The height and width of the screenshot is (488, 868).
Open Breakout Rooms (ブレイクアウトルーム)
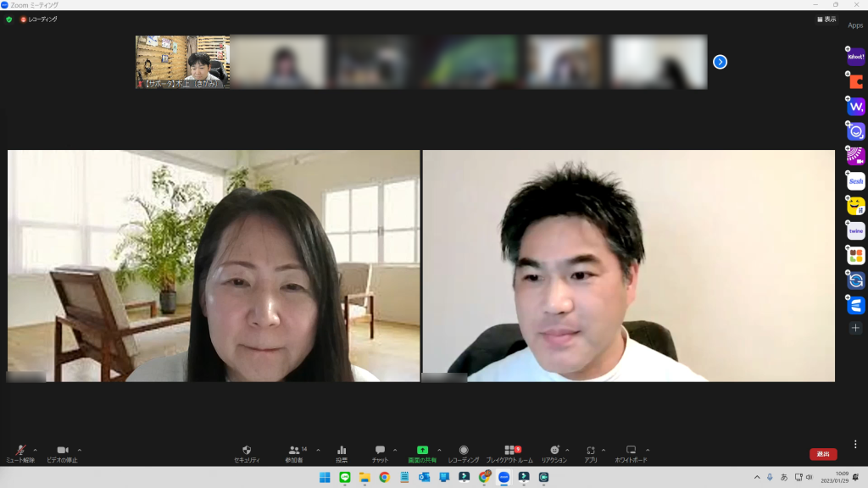coord(509,453)
